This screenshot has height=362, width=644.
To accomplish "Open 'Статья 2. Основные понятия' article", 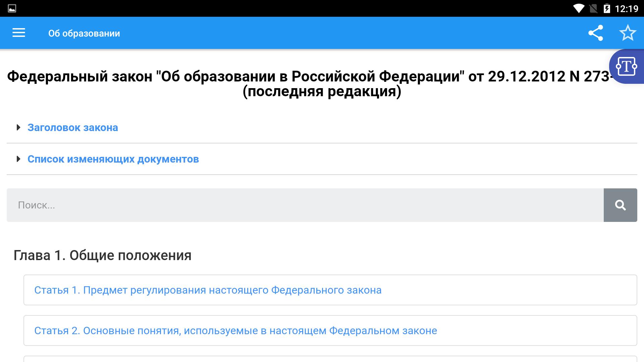I will [235, 330].
